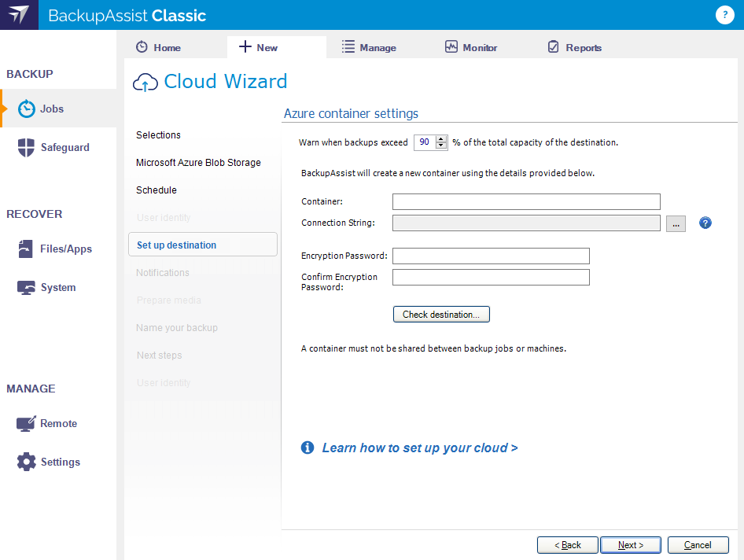Click the Settings gear icon

[26, 462]
